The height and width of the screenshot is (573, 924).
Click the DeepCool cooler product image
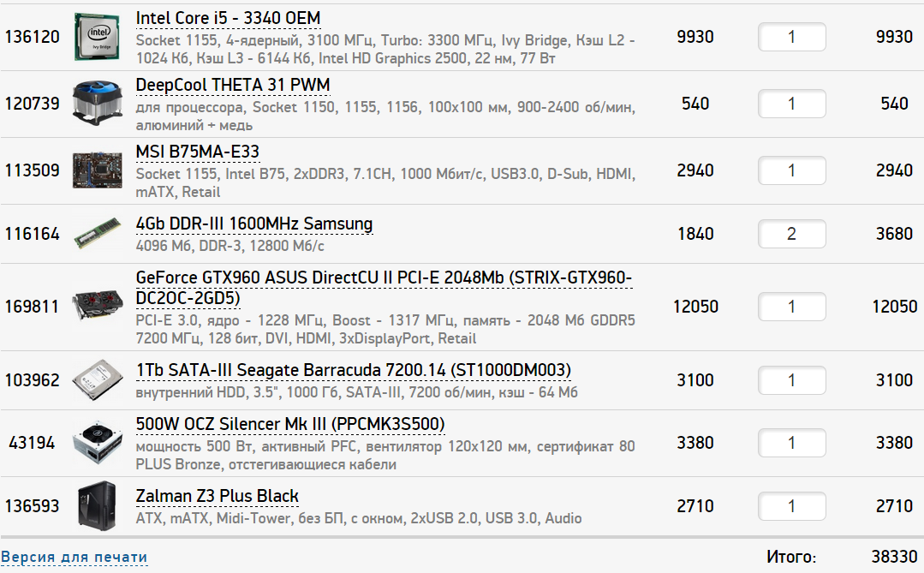coord(94,104)
